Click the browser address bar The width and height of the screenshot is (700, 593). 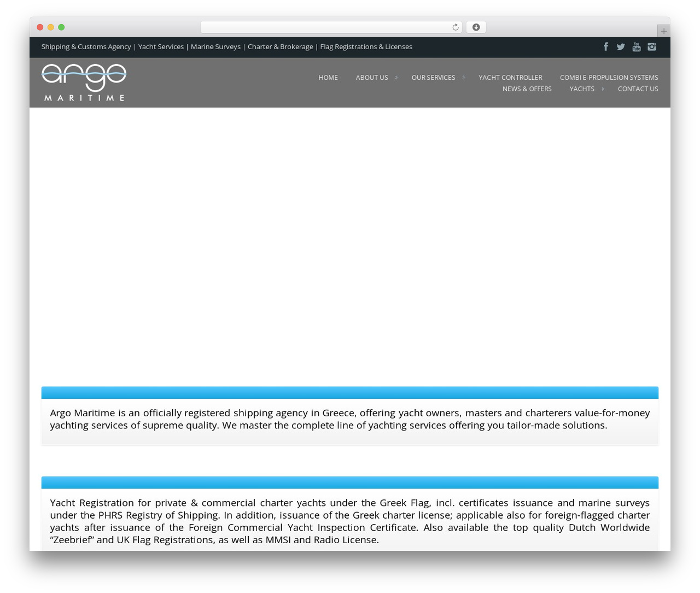331,27
